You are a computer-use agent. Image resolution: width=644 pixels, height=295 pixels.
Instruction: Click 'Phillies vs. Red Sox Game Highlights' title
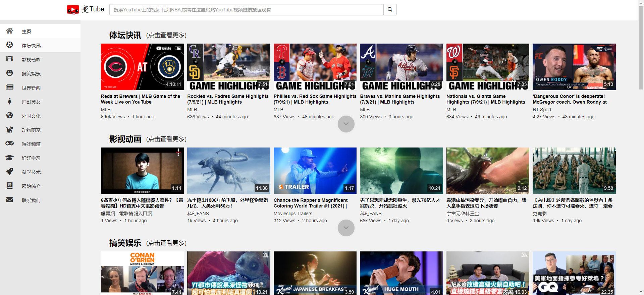[315, 99]
